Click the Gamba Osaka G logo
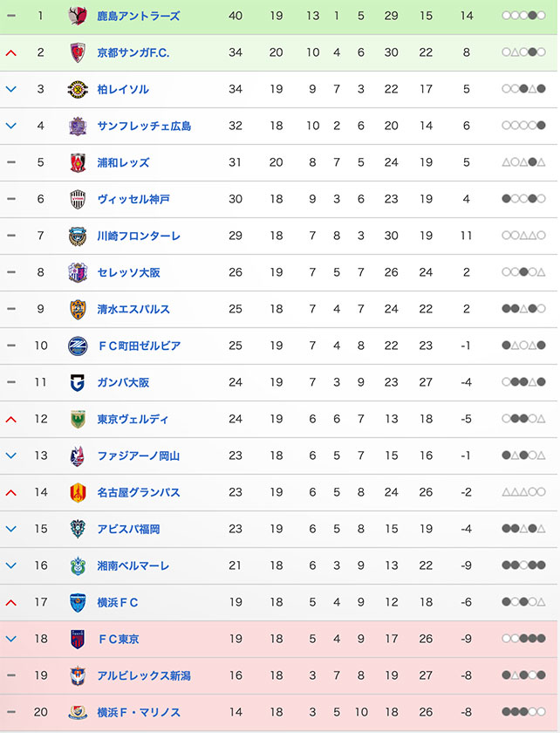The image size is (560, 733). (78, 382)
